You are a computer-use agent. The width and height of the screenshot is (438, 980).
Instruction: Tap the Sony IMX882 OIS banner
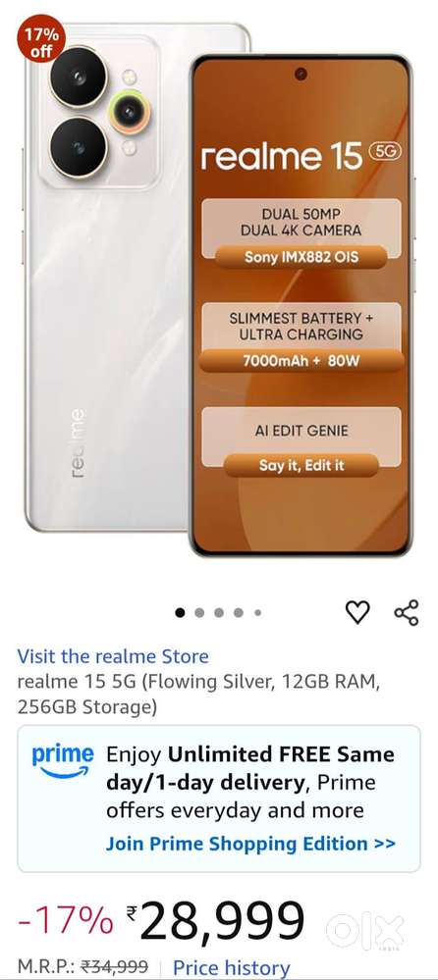click(301, 257)
